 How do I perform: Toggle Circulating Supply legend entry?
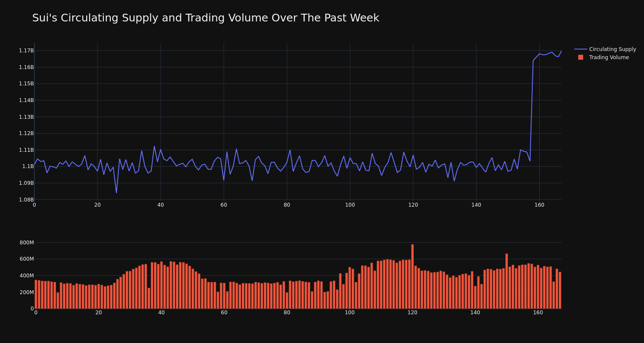[x=605, y=49]
